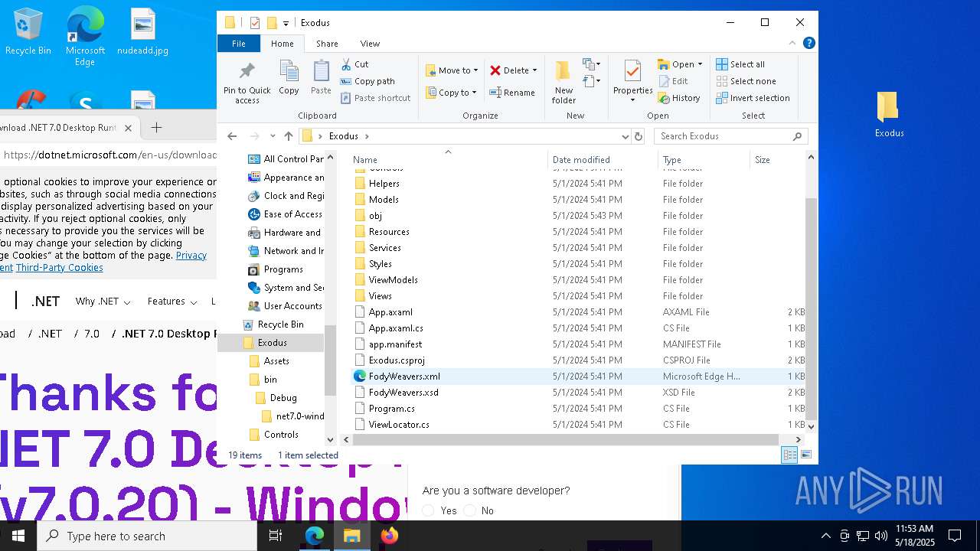Screen dimensions: 980x551
Task: Select No software developer radio
Action: (470, 510)
